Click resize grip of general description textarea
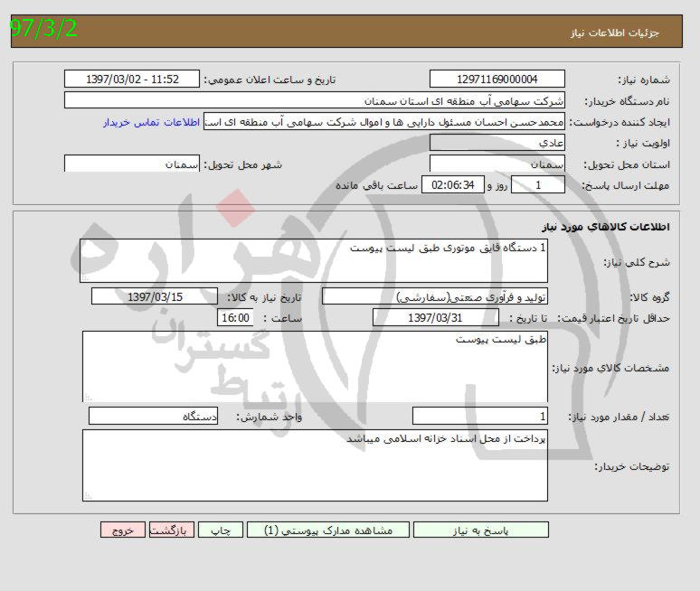This screenshot has width=700, height=591. pyautogui.click(x=85, y=278)
